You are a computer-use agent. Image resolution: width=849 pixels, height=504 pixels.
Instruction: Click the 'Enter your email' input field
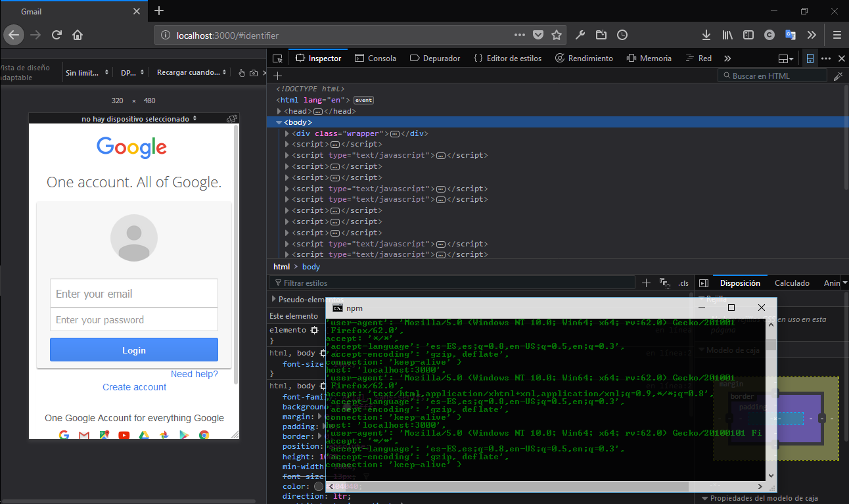[134, 293]
